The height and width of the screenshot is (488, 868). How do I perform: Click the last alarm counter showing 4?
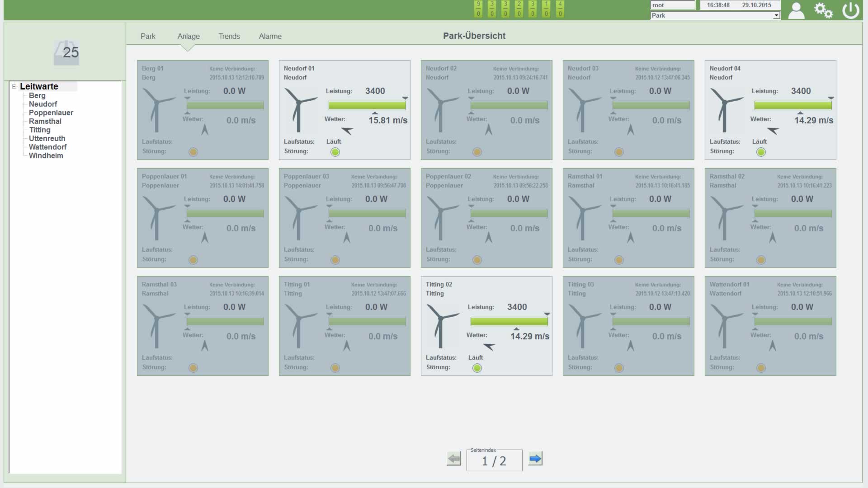coord(560,9)
